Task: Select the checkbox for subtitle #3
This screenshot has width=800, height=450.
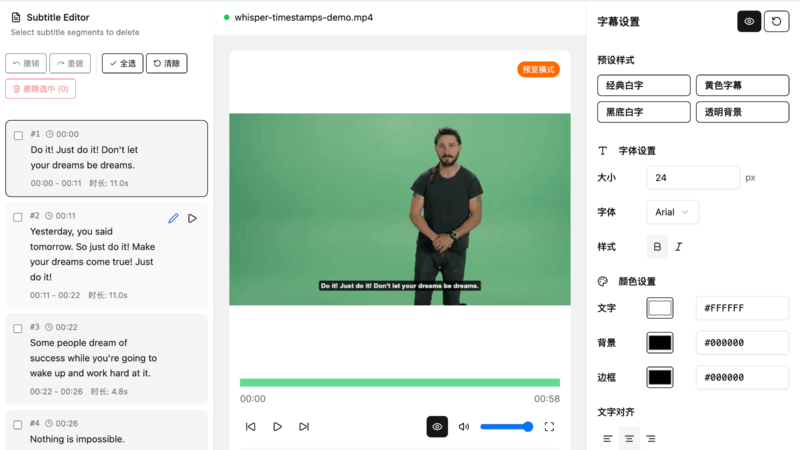Action: [18, 328]
